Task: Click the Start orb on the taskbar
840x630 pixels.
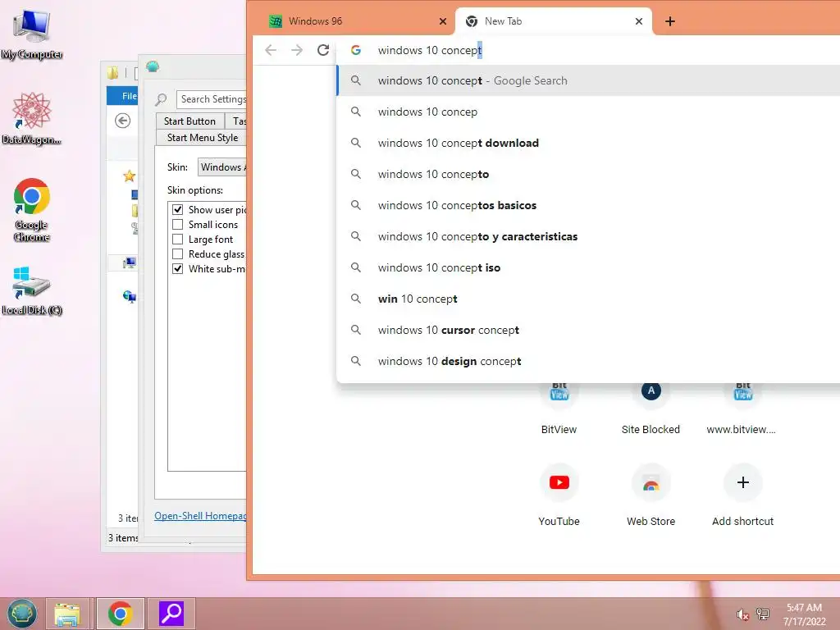Action: click(22, 614)
